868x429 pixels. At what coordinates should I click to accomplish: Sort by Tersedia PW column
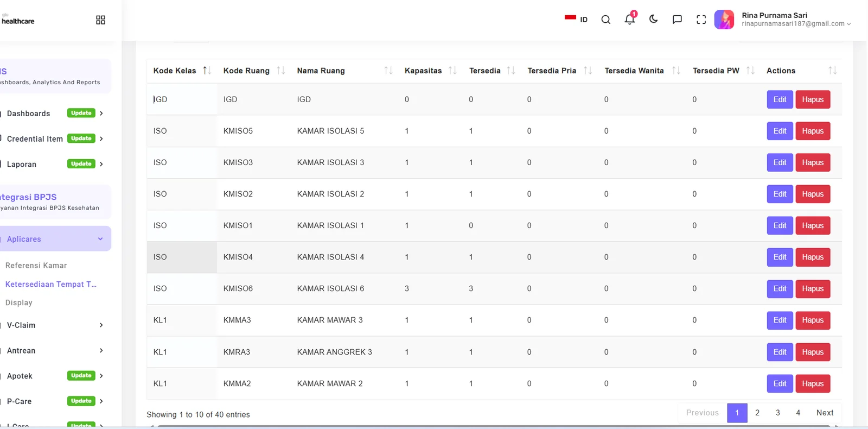point(723,71)
